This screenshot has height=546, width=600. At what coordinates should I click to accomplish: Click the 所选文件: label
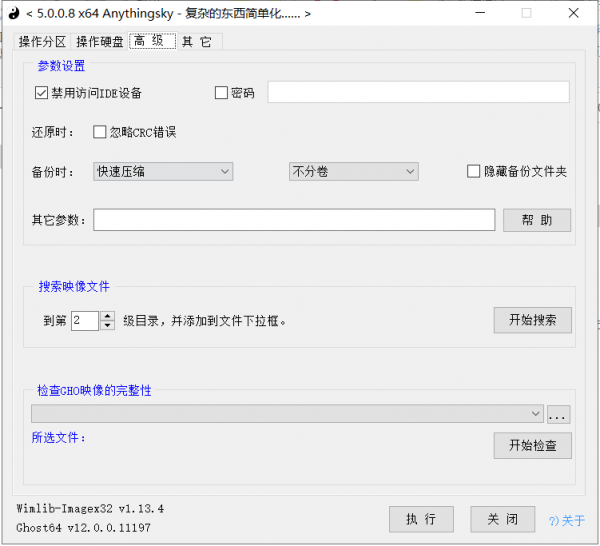pyautogui.click(x=59, y=437)
